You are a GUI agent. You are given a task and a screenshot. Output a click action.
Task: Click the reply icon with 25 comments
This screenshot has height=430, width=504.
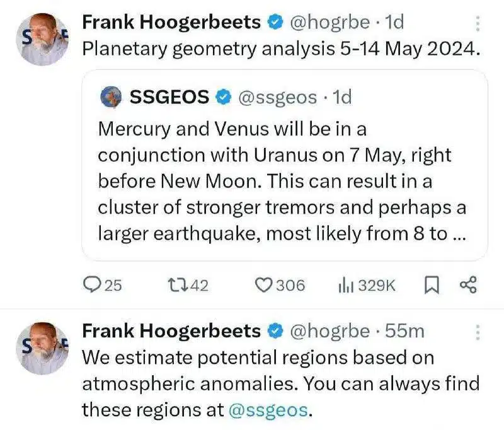pos(91,285)
